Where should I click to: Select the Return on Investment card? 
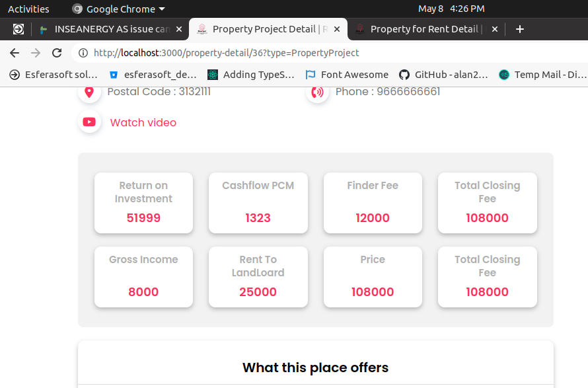(x=143, y=203)
